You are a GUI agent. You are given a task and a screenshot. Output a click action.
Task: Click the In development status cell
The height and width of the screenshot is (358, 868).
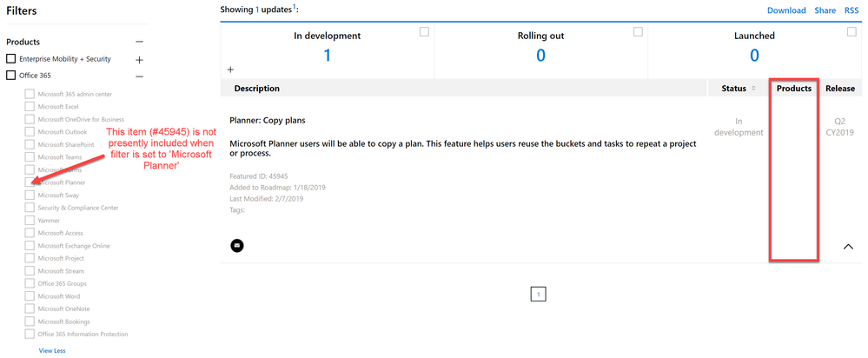[739, 127]
